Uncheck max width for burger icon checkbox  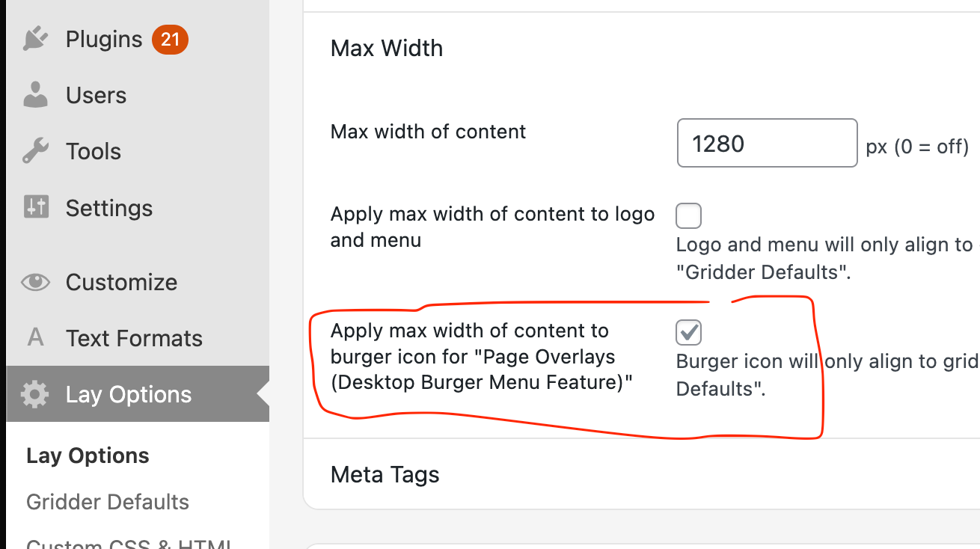pyautogui.click(x=688, y=332)
